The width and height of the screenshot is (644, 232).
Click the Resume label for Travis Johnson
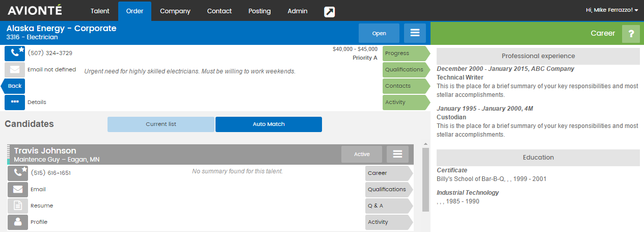click(42, 205)
